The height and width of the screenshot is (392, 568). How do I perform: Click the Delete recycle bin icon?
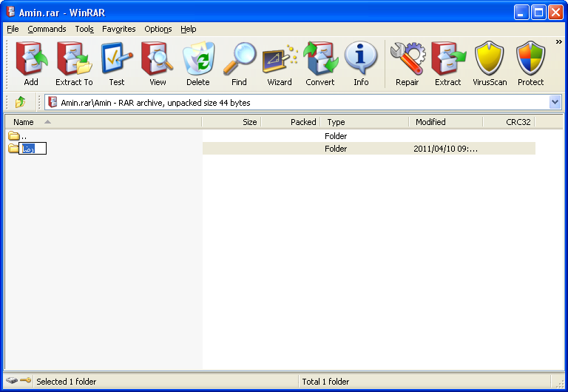[198, 63]
